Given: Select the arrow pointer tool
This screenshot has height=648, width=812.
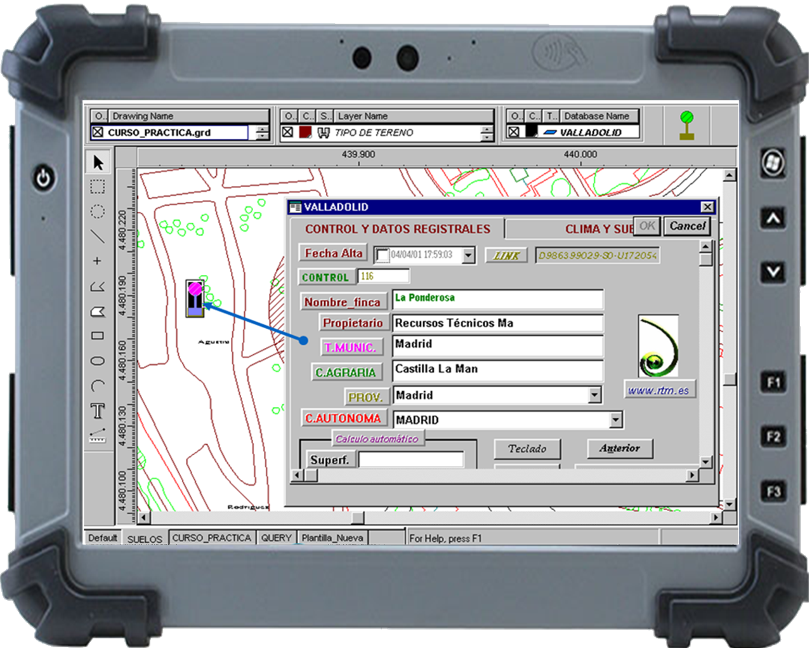Looking at the screenshot, I should [98, 163].
